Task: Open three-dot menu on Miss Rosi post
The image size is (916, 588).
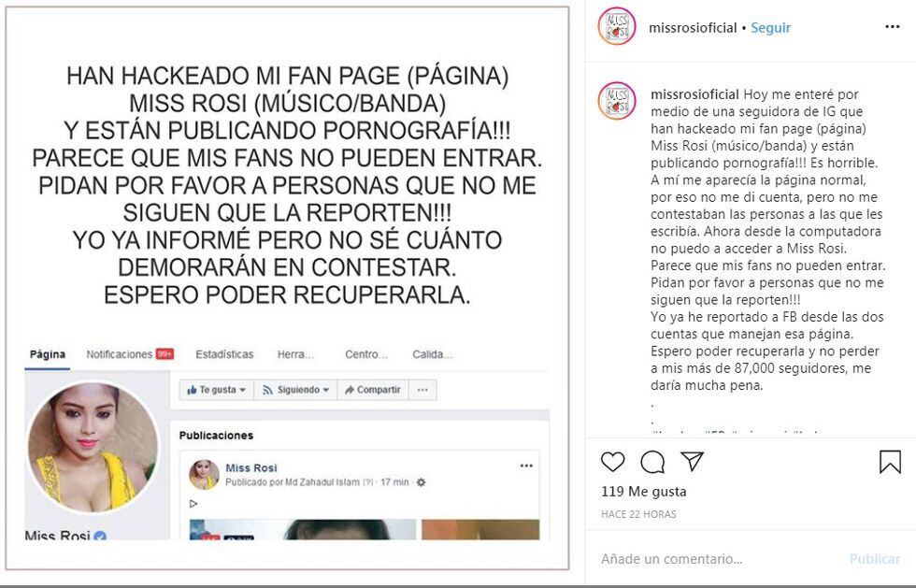Action: coord(526,466)
